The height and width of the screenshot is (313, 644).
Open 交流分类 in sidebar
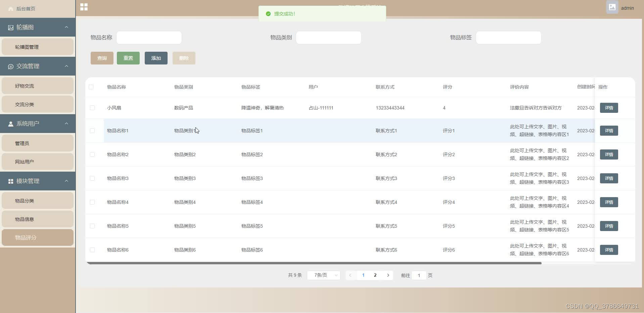click(38, 104)
